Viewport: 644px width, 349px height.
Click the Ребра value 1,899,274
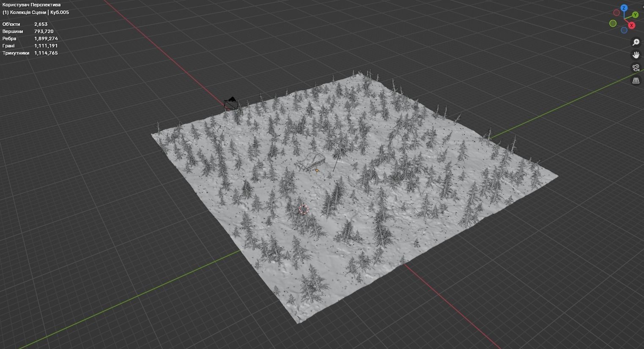pyautogui.click(x=46, y=38)
